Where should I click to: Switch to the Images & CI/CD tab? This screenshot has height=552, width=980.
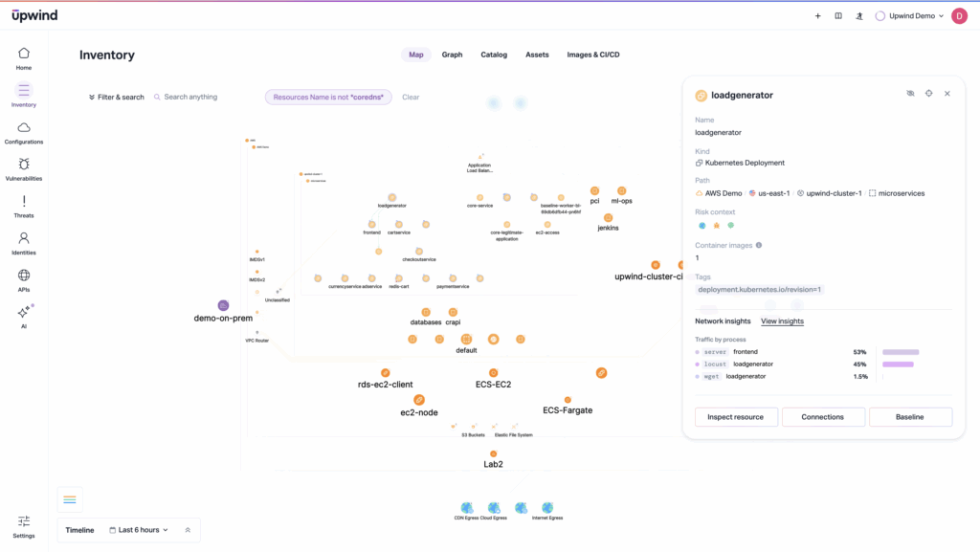point(593,55)
